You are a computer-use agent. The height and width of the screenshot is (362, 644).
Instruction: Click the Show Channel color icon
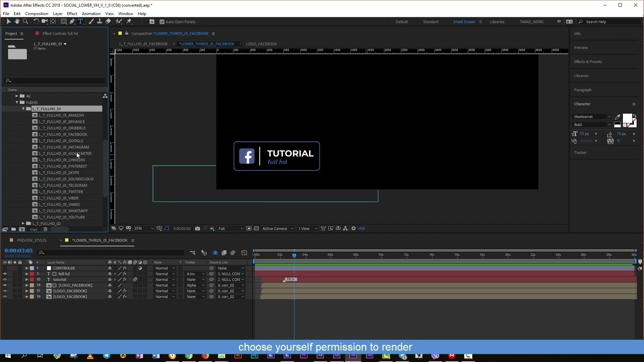pos(212,228)
